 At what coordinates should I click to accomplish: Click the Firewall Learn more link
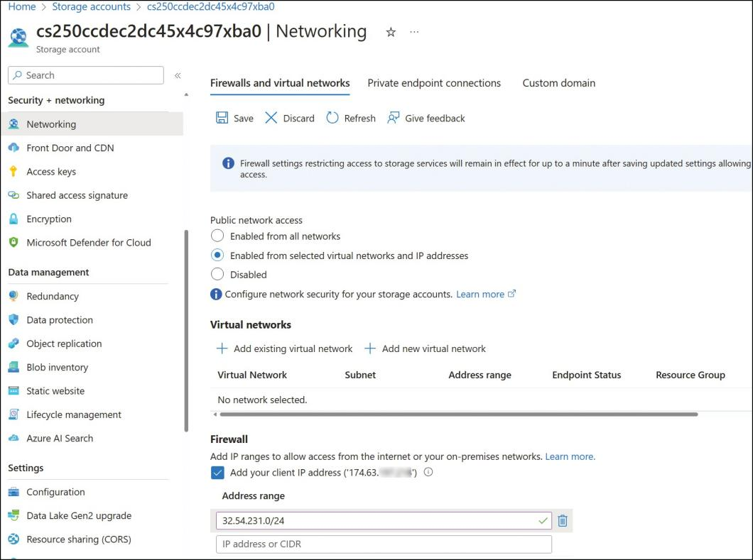click(570, 456)
